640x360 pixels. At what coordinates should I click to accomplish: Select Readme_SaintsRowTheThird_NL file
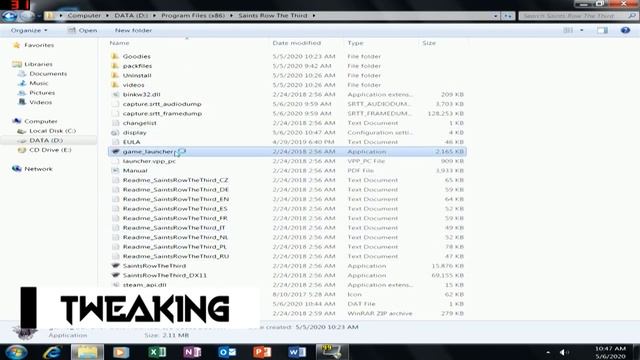(x=175, y=237)
